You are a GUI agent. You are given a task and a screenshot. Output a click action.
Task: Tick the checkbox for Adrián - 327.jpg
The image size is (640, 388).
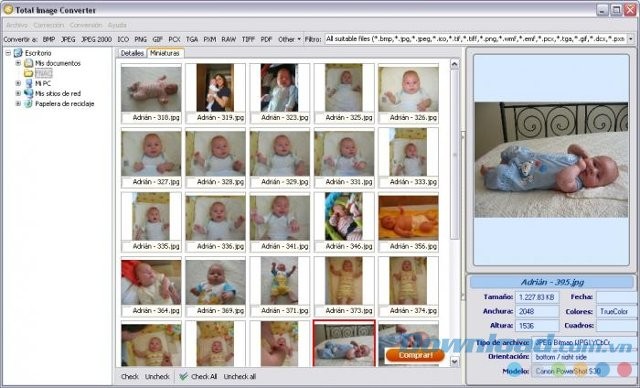point(127,182)
